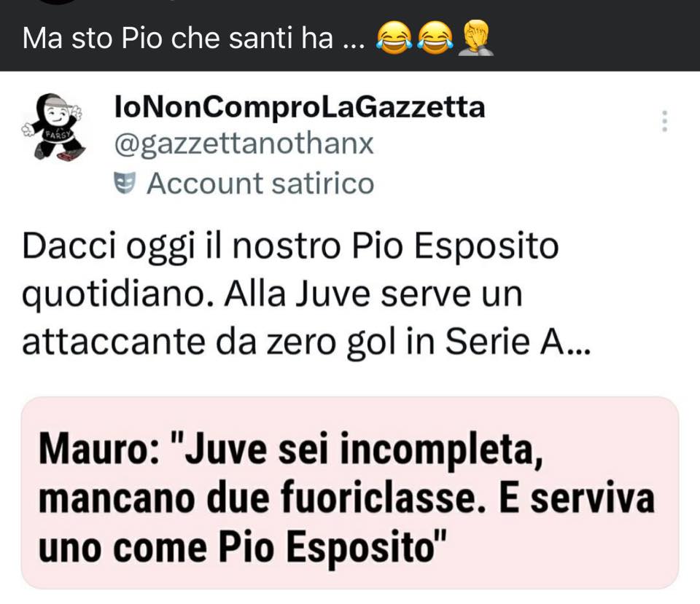This screenshot has height=604, width=700.
Task: Click the facepalm emoji in caption
Action: coord(476,39)
